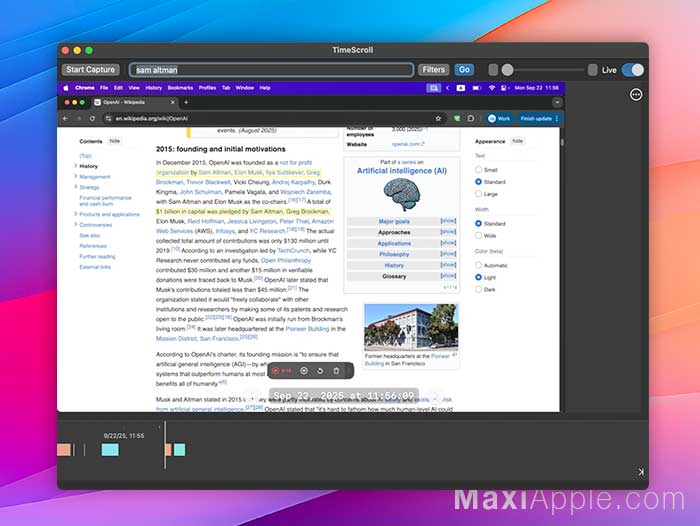
Task: Show the Major goals list in AI box
Action: (x=448, y=221)
